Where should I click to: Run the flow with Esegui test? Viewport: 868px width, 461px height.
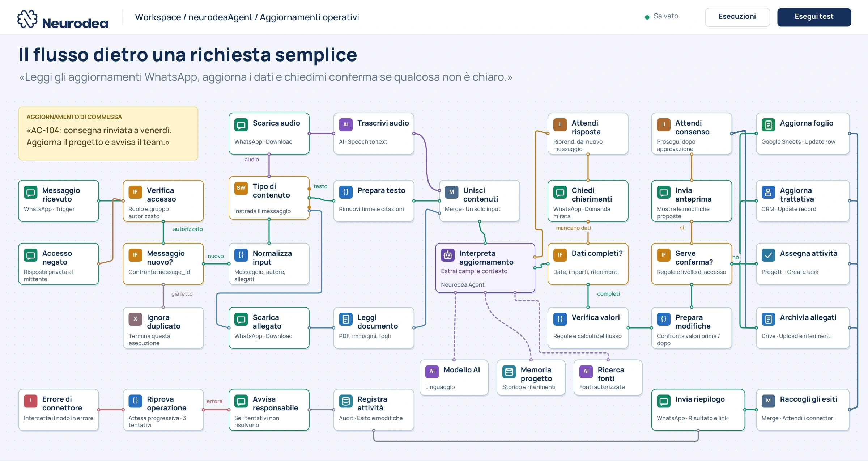point(814,17)
